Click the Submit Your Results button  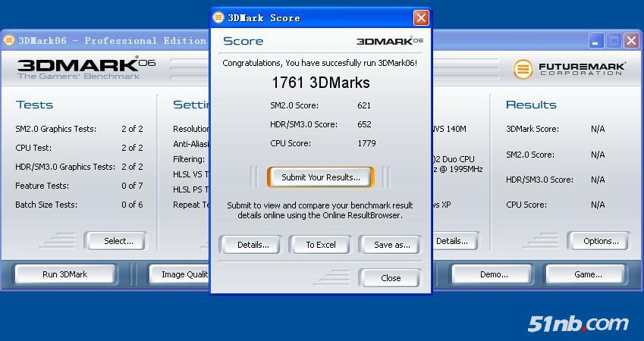click(x=320, y=177)
